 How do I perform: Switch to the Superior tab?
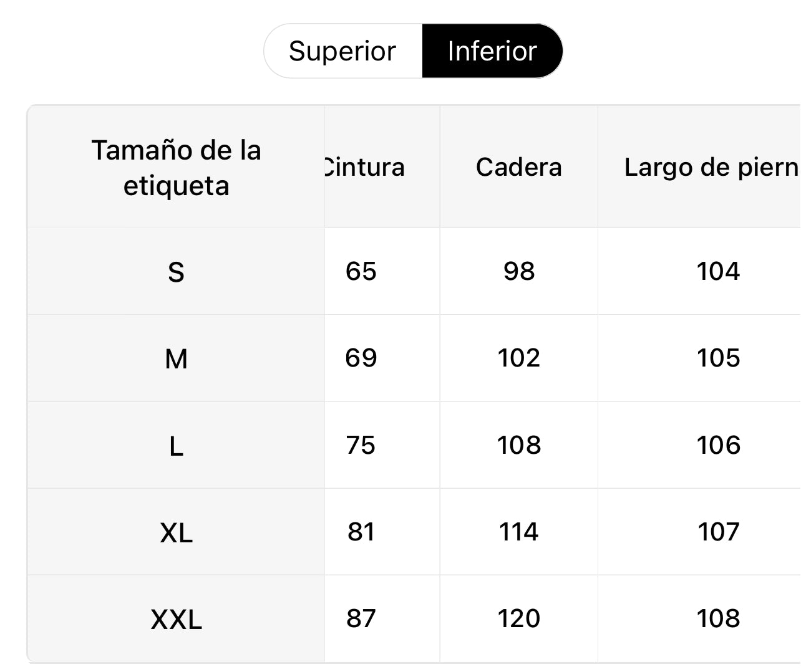point(342,51)
